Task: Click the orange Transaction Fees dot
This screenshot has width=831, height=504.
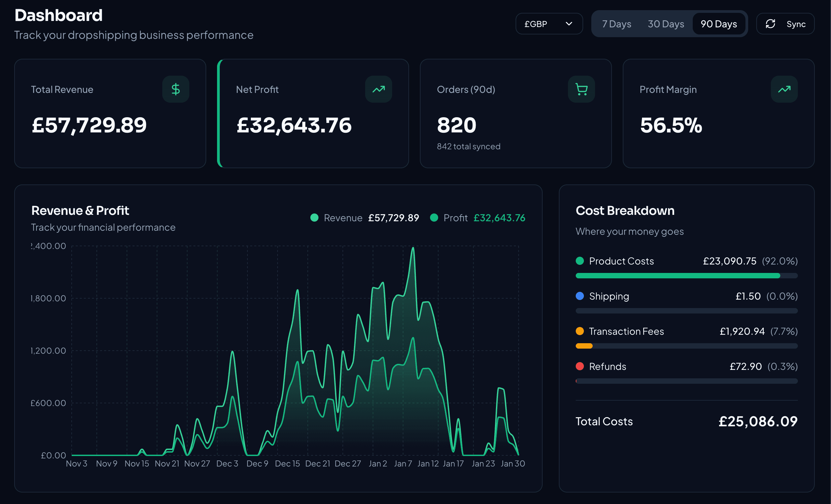Action: (x=580, y=331)
